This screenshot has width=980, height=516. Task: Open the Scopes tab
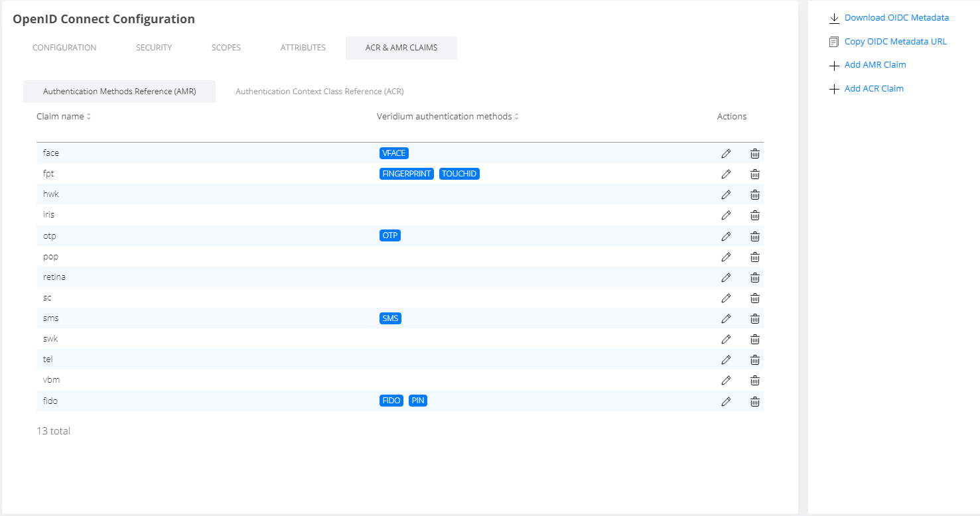pyautogui.click(x=226, y=48)
